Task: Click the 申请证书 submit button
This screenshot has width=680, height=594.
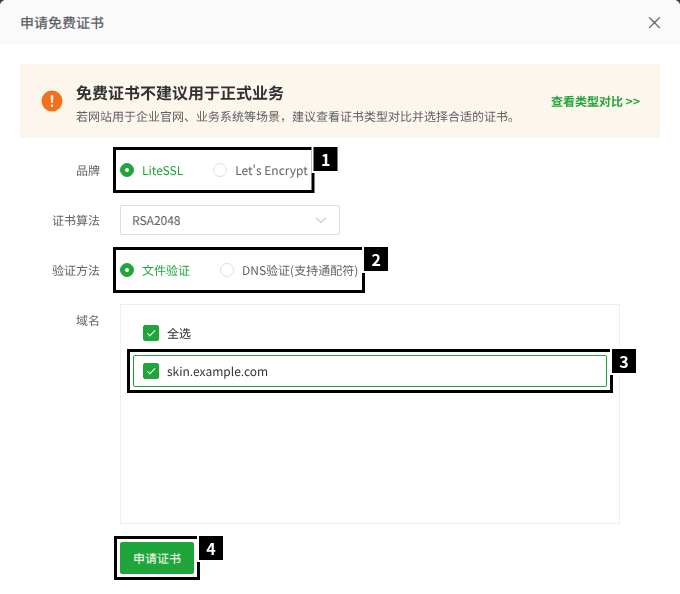Action: tap(157, 558)
